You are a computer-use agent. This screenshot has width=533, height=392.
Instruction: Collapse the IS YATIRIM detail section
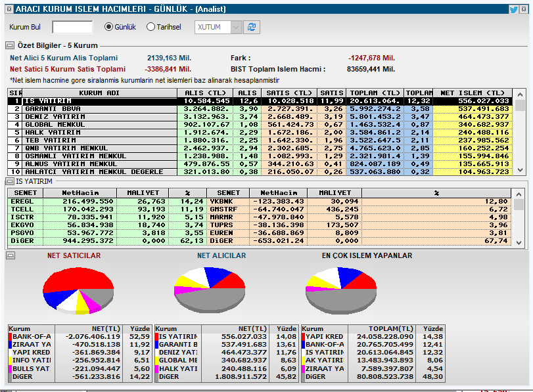click(x=10, y=181)
